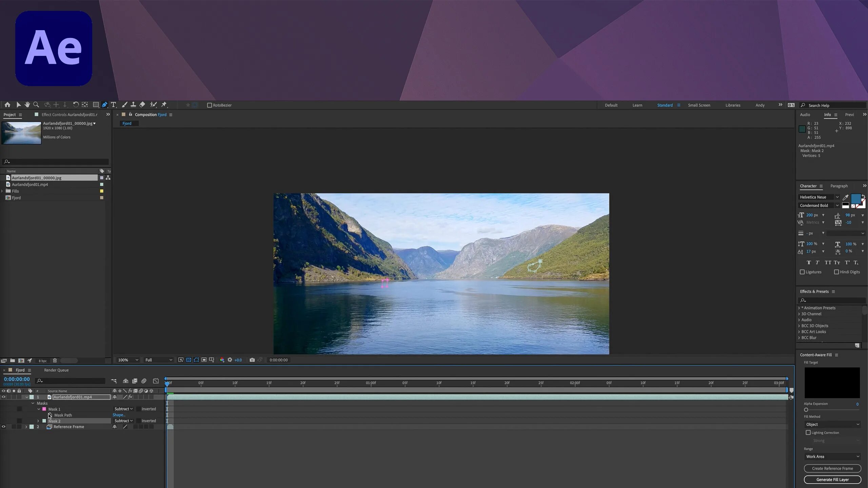Select the Eraser tool

(x=142, y=105)
